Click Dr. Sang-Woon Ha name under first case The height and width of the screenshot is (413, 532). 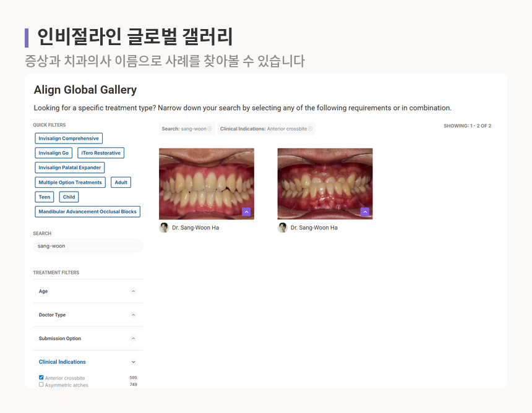point(195,228)
